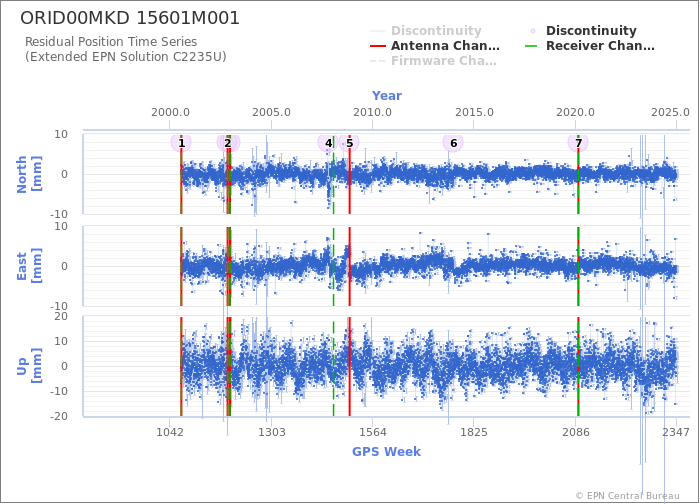Toggle Antenna Change legend entry

(435, 46)
